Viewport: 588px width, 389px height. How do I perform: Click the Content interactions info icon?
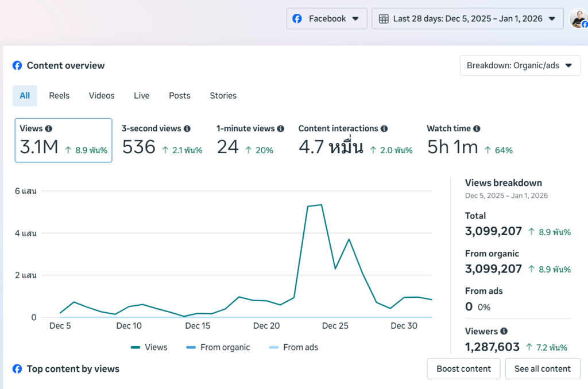tap(384, 129)
